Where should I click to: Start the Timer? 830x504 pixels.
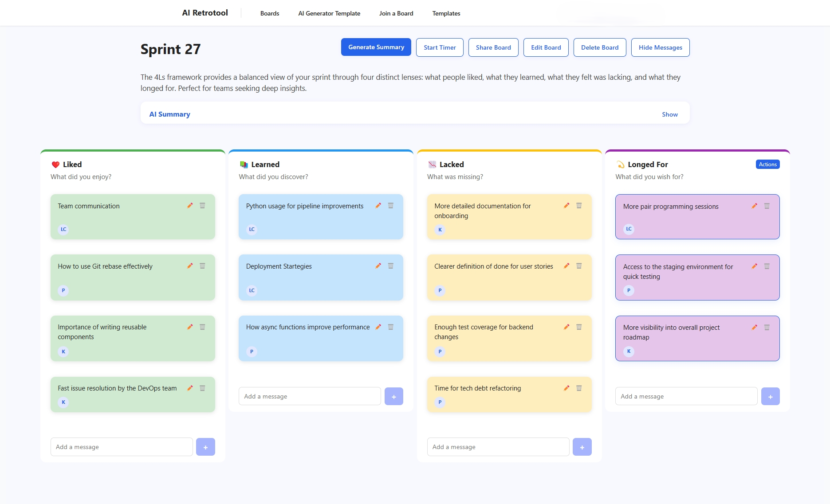[440, 47]
